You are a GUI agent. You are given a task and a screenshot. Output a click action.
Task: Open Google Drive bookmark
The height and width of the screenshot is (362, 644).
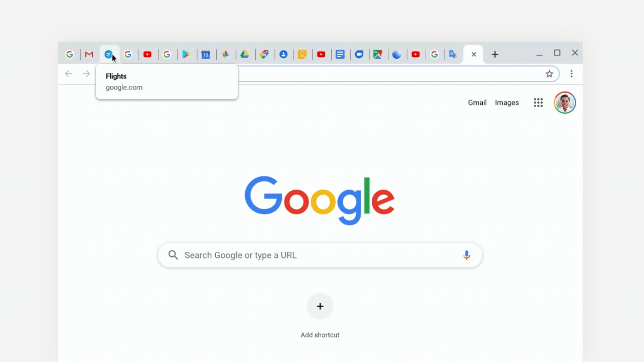pyautogui.click(x=245, y=54)
